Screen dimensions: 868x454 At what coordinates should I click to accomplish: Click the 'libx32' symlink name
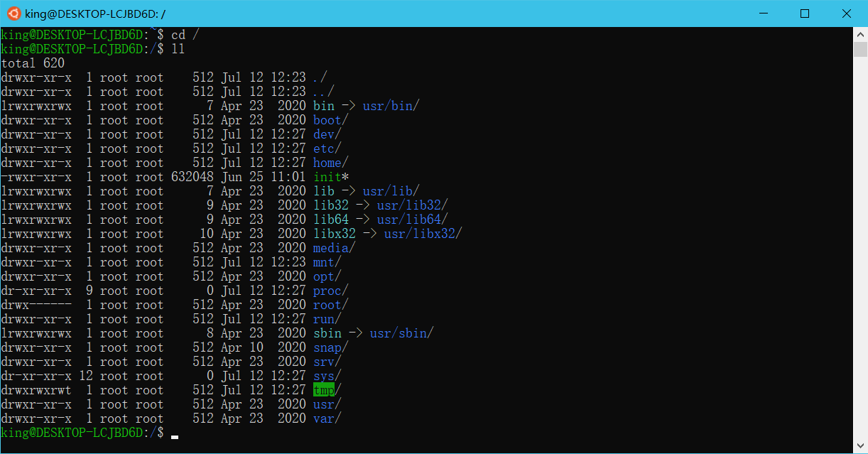[x=335, y=234]
